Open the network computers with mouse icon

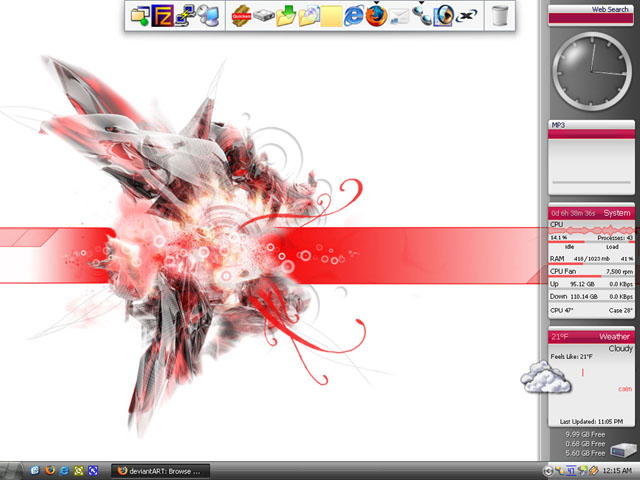point(208,16)
